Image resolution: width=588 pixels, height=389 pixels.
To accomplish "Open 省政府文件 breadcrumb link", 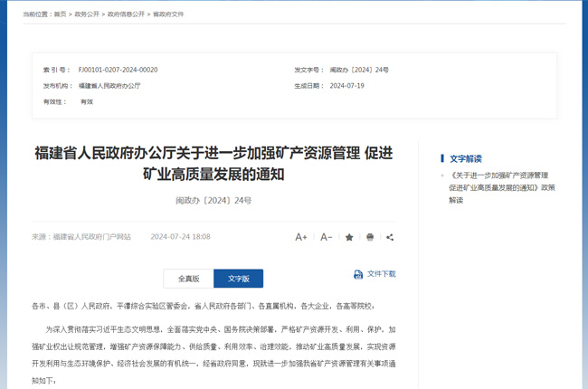I will point(167,14).
